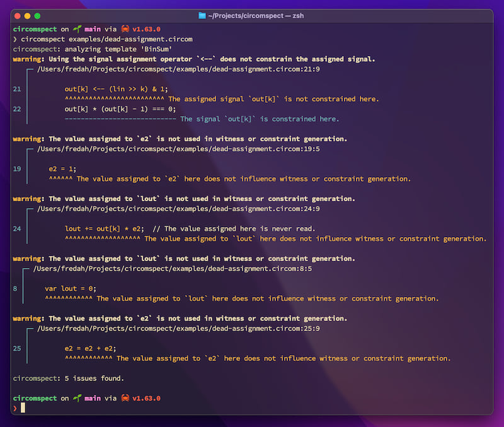
Task: Select branch name 'main' in the bottom prompt
Action: 93,399
